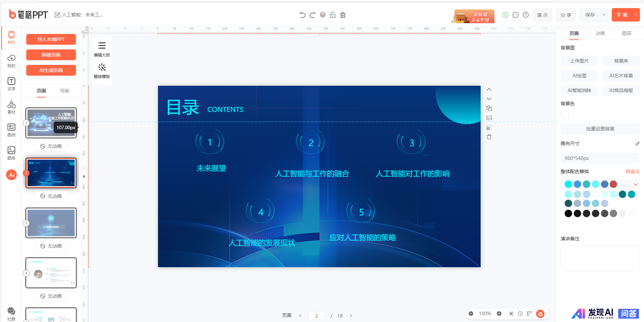Select the pure black swatch in last row
644x322 pixels.
coord(568,213)
